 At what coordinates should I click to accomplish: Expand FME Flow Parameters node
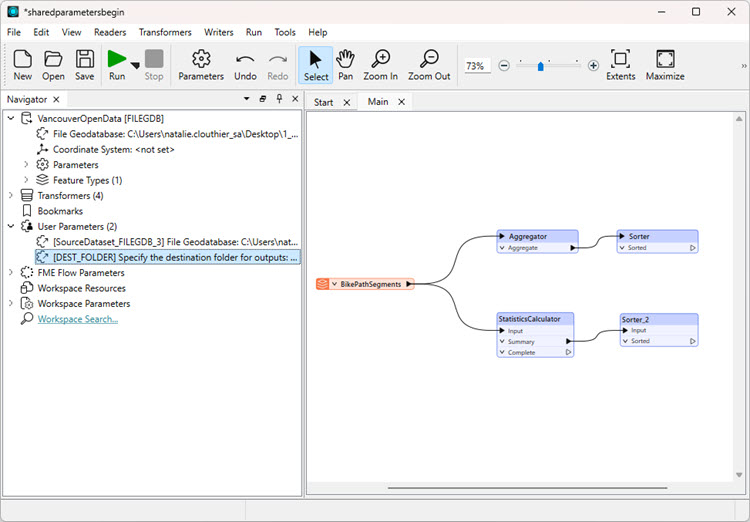(x=11, y=273)
